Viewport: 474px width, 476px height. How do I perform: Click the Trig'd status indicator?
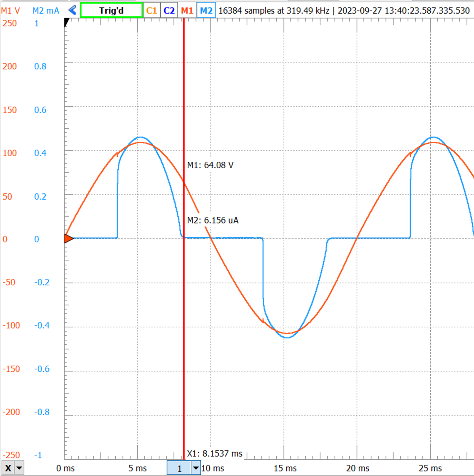[x=111, y=10]
